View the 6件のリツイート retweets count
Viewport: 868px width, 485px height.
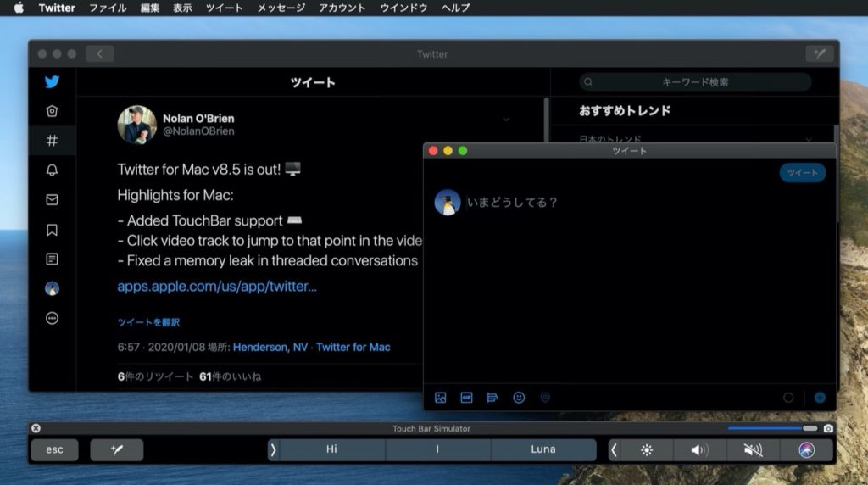(156, 376)
